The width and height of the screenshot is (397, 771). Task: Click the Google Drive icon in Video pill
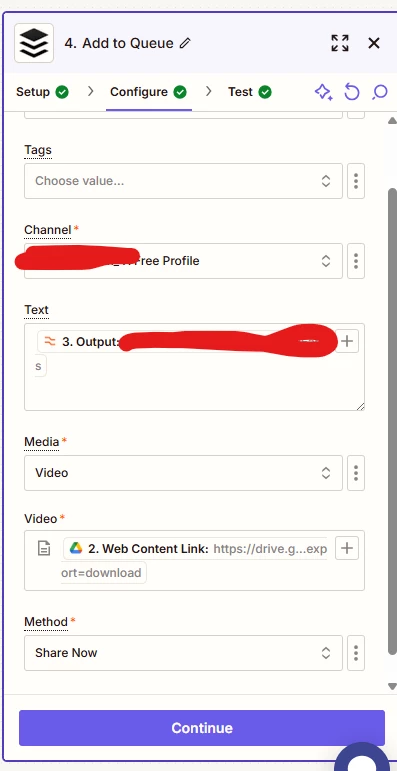(76, 548)
